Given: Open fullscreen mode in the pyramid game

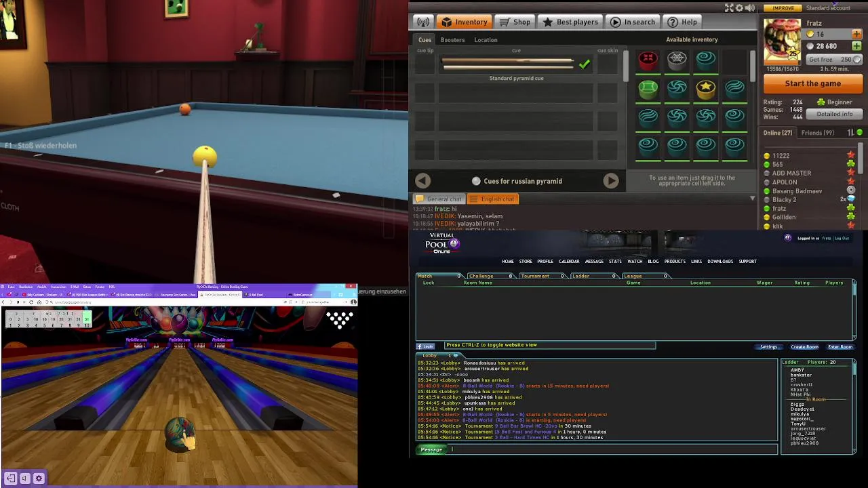Looking at the screenshot, I should point(729,8).
